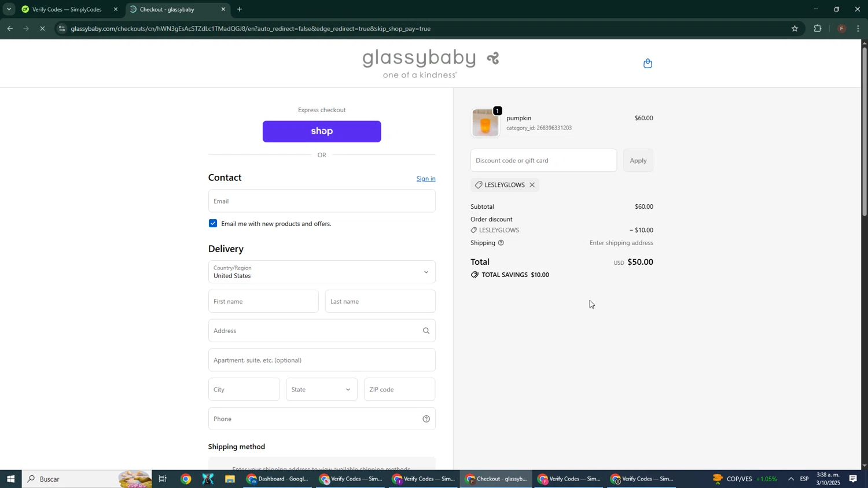Viewport: 868px width, 488px height.
Task: Click the Sign in link
Action: click(x=426, y=179)
